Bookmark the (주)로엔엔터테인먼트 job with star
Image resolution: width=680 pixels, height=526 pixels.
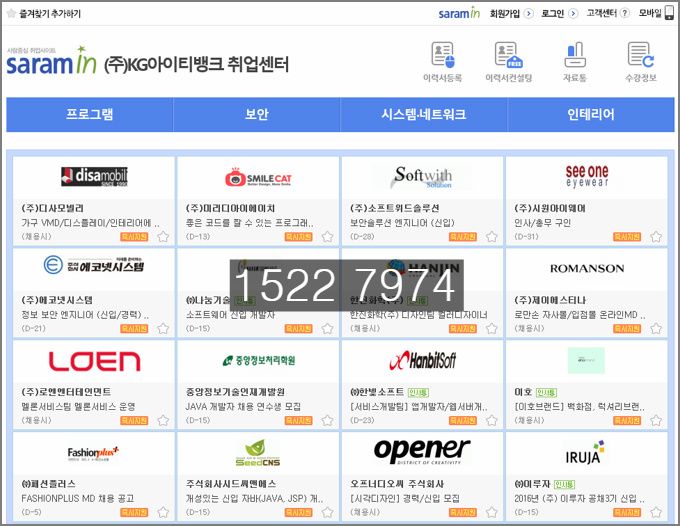coord(163,421)
